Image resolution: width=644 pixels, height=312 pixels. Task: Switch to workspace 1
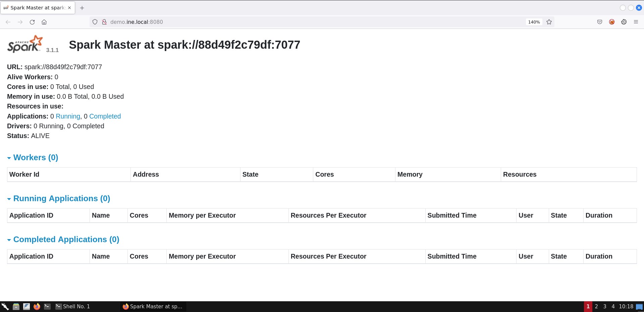click(x=588, y=306)
